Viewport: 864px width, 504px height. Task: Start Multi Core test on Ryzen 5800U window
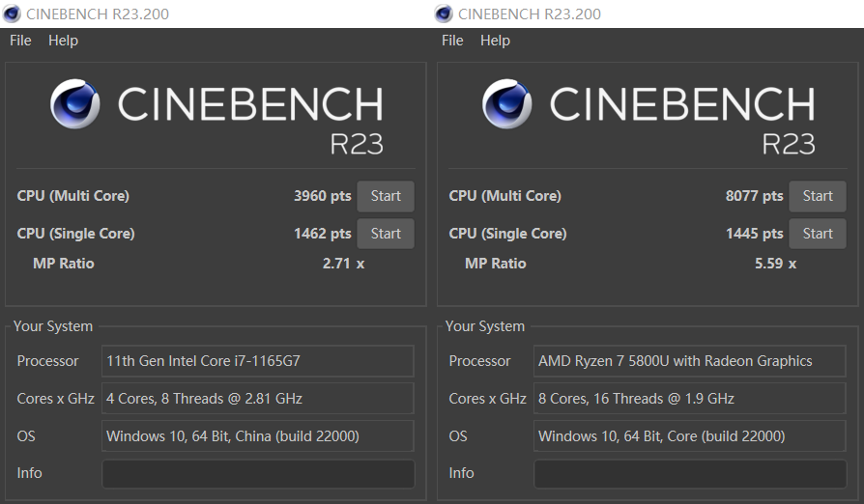(818, 196)
